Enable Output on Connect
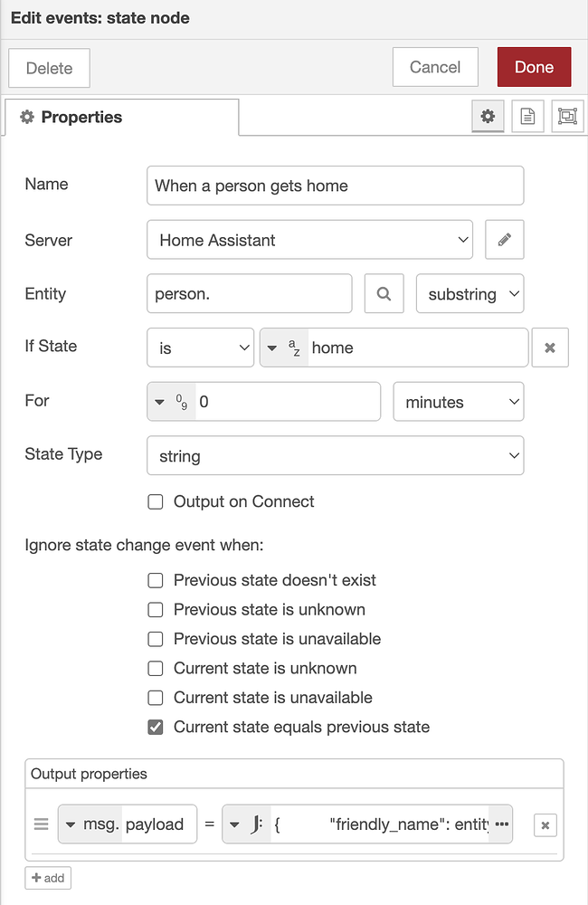 point(155,500)
